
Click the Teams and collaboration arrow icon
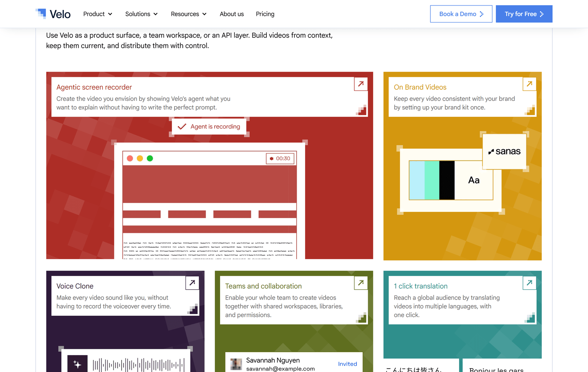click(361, 283)
